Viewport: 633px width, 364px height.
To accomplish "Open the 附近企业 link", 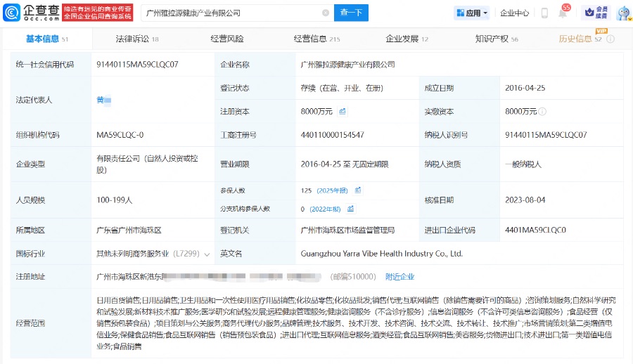I will point(399,276).
